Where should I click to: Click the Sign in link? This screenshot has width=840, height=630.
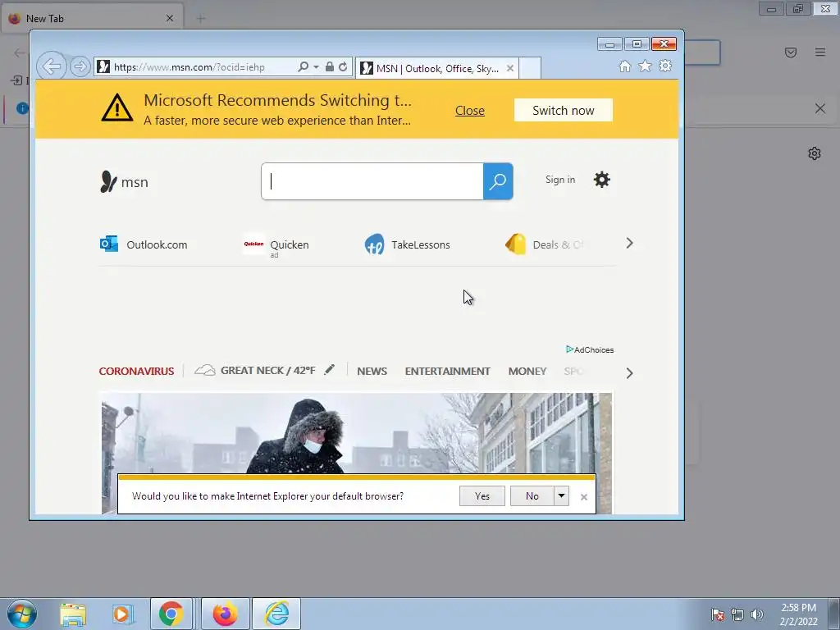click(x=560, y=180)
